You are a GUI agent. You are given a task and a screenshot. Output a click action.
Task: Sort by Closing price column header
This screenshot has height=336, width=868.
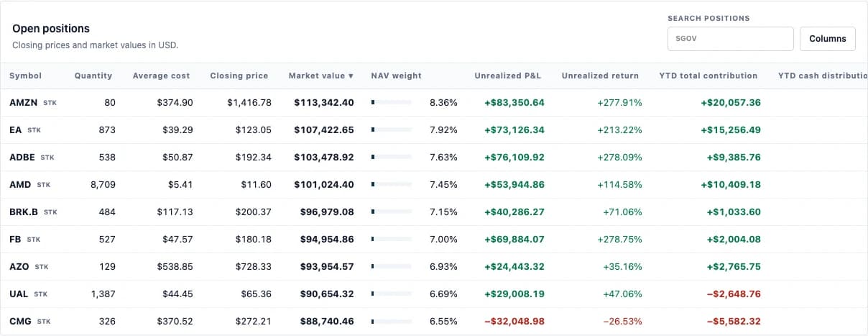(x=239, y=76)
